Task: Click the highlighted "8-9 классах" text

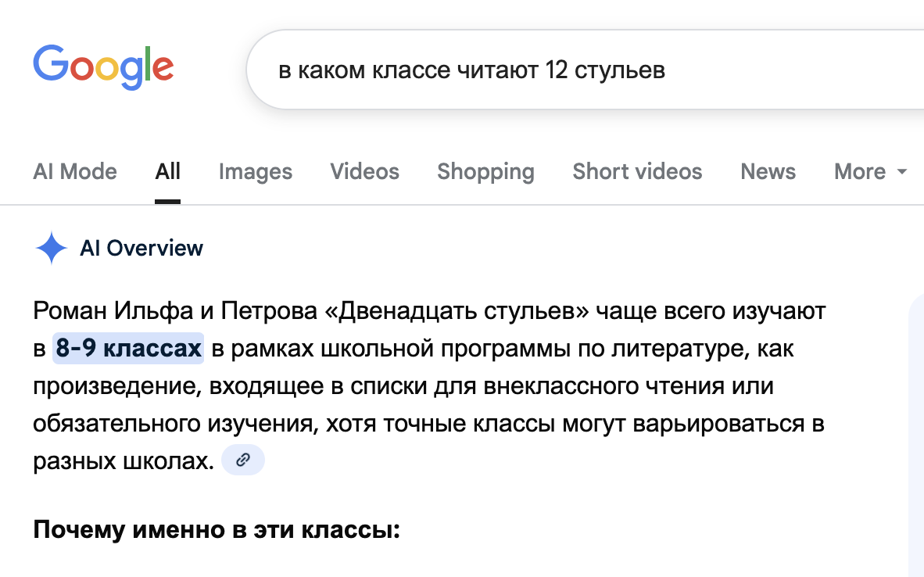Action: click(128, 349)
